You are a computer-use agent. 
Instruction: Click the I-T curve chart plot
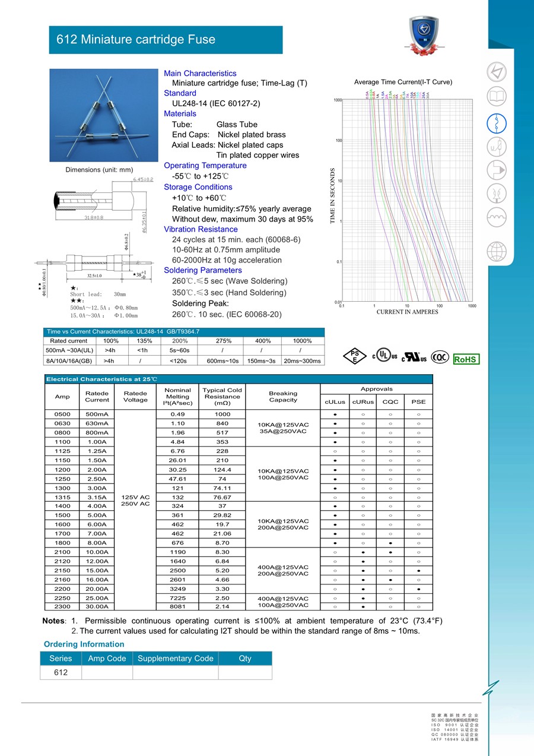406,201
